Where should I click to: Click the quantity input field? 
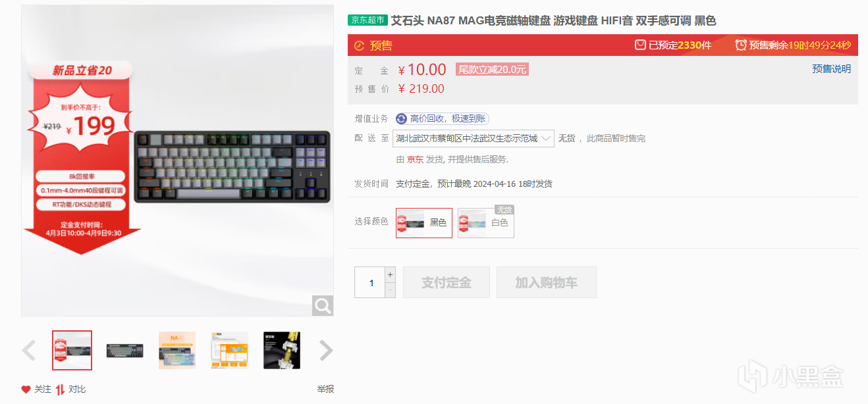point(369,282)
